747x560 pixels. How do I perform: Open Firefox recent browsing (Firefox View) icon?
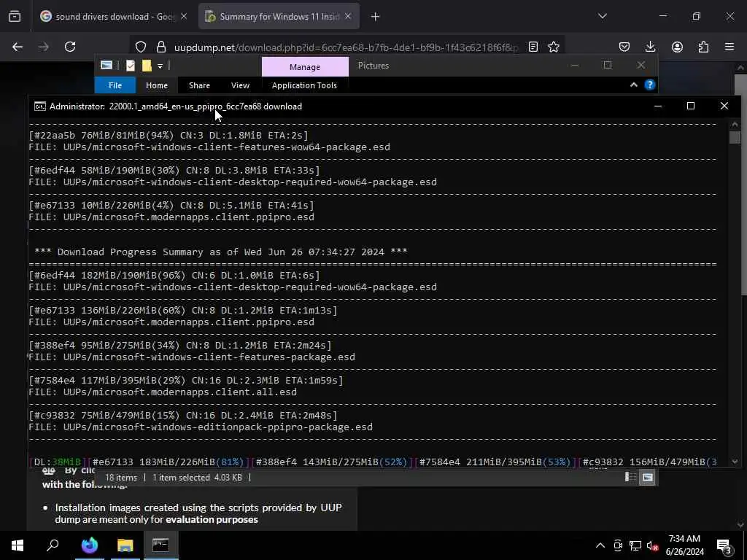[x=15, y=17]
